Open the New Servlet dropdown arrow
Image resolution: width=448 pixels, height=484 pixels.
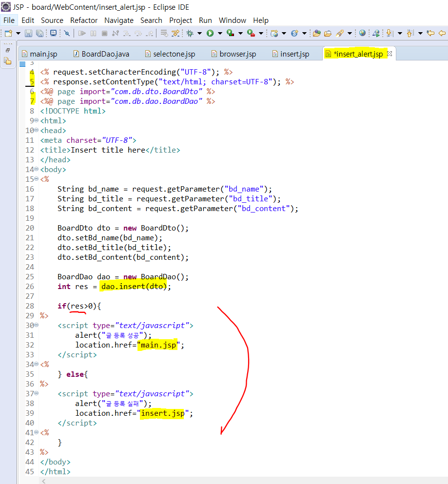point(304,33)
